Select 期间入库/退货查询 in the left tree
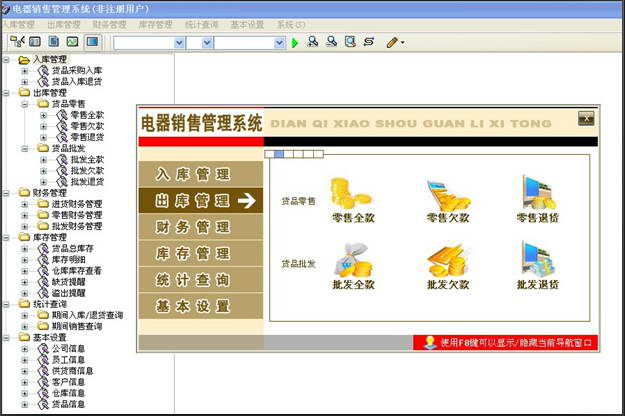This screenshot has height=416, width=625. click(x=87, y=315)
